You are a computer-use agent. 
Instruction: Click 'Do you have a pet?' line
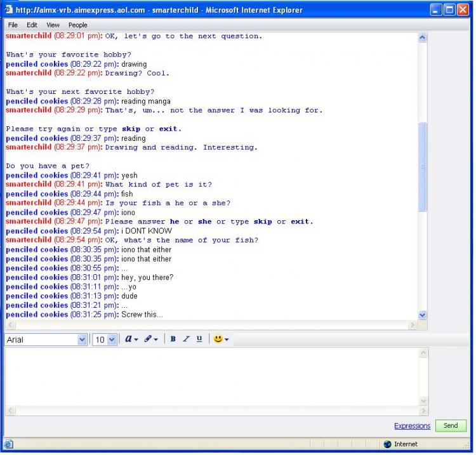48,167
